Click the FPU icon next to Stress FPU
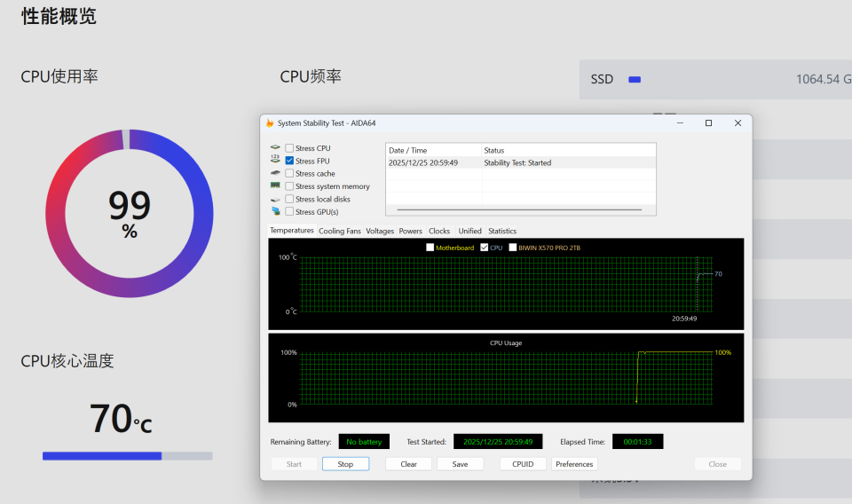 pos(275,161)
